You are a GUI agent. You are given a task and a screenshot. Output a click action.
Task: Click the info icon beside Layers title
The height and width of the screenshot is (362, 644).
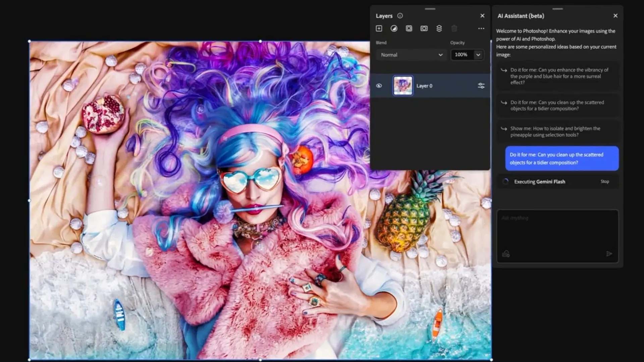point(400,16)
